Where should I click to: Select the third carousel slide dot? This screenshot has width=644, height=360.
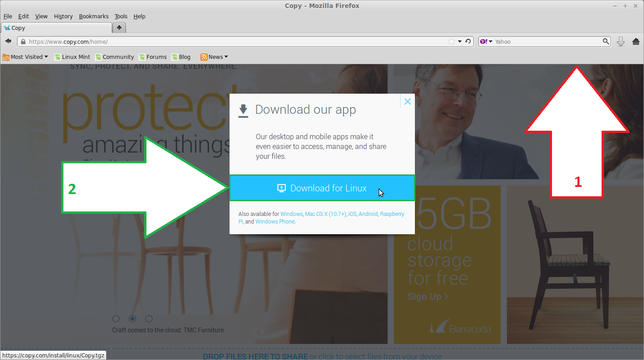(149, 319)
